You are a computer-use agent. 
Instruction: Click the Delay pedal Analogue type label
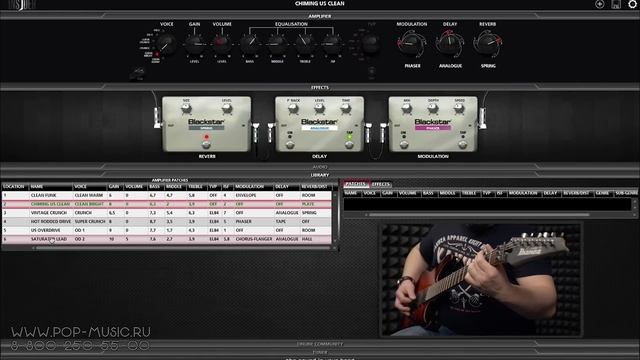coord(319,128)
